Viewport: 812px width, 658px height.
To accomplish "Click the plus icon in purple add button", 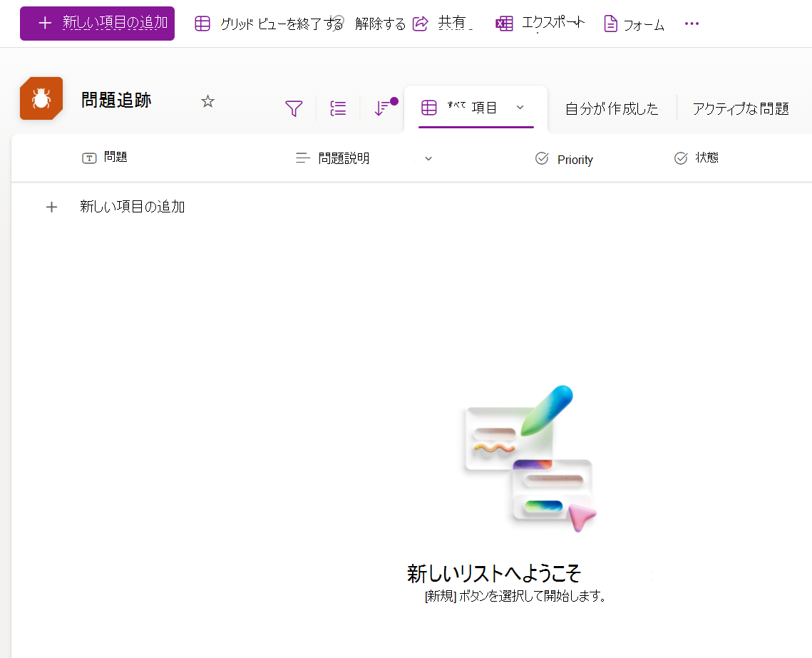I will (45, 23).
